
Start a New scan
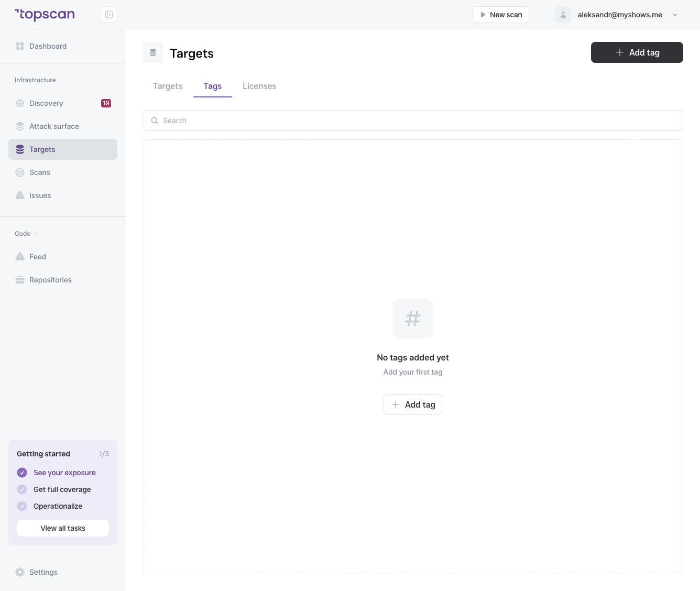click(501, 15)
